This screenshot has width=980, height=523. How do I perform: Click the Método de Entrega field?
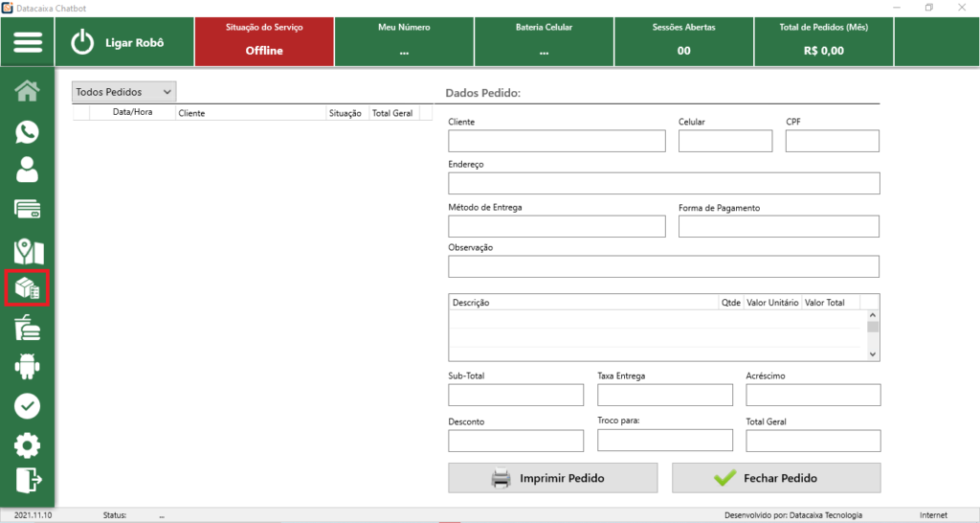[557, 226]
